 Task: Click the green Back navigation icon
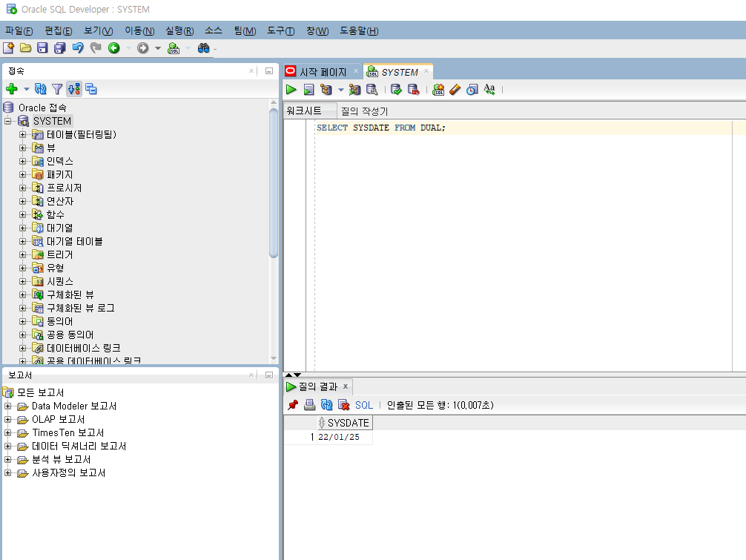pyautogui.click(x=113, y=48)
